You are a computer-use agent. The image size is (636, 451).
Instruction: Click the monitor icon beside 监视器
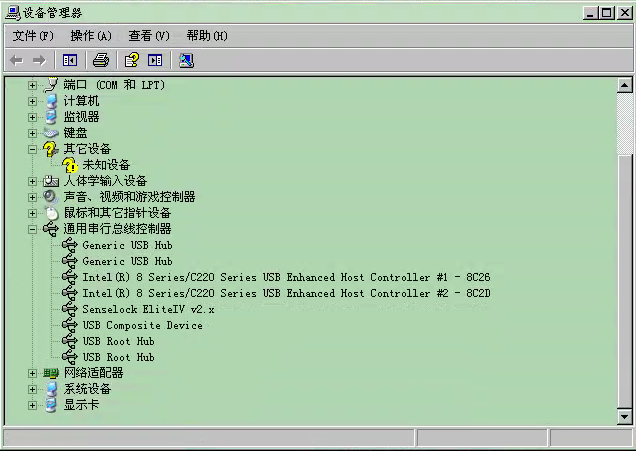pyautogui.click(x=51, y=117)
